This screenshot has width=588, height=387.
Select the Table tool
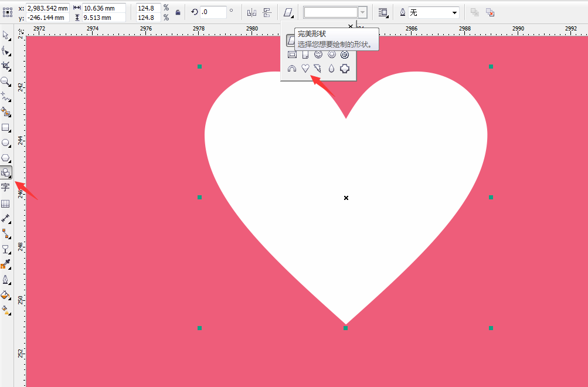pyautogui.click(x=6, y=203)
